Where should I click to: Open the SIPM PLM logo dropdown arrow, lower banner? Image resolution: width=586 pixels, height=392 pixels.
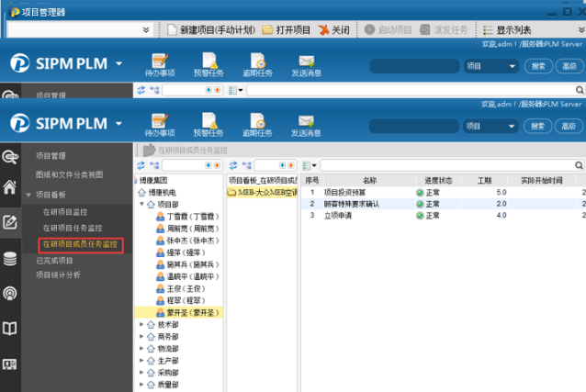[118, 124]
